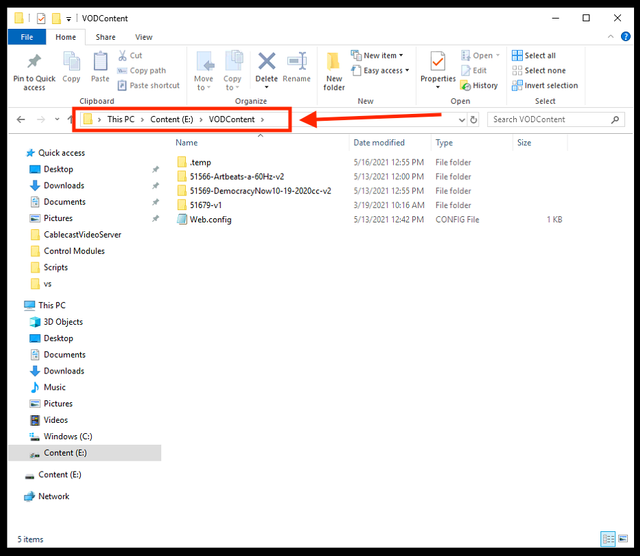Sort by Date modified column header
This screenshot has height=556, width=640.
[379, 142]
